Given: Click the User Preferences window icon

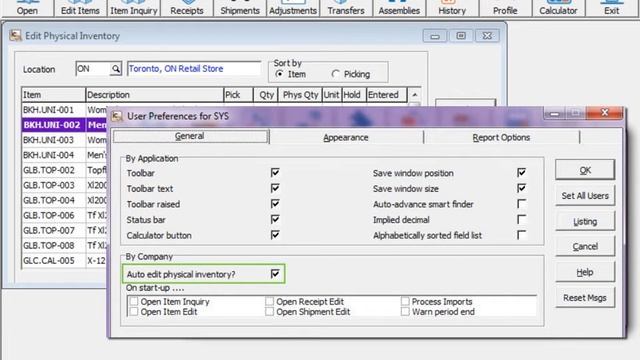Looking at the screenshot, I should [x=118, y=116].
